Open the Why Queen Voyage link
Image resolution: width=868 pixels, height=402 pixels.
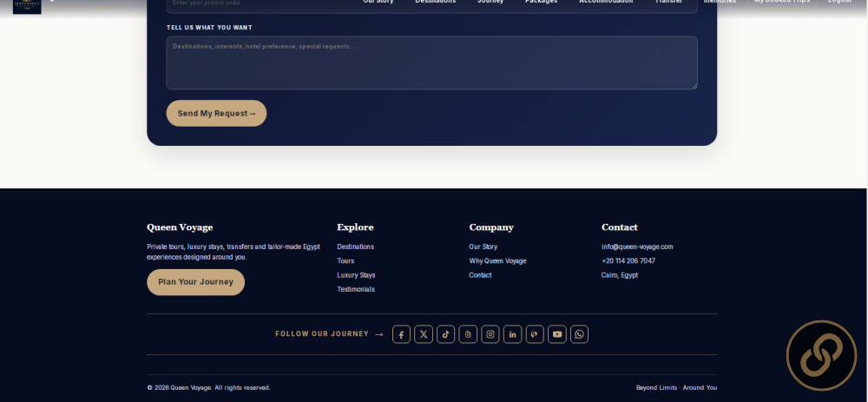(x=497, y=260)
